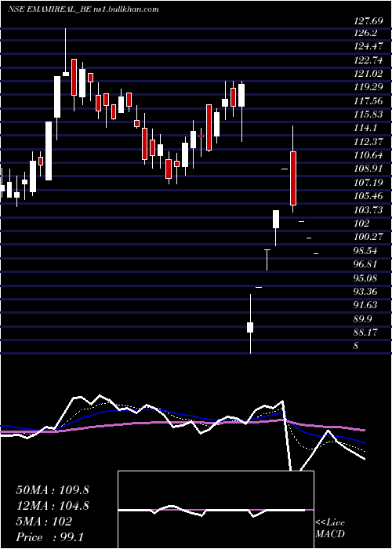Click the 124.47 price axis label

tap(368, 46)
